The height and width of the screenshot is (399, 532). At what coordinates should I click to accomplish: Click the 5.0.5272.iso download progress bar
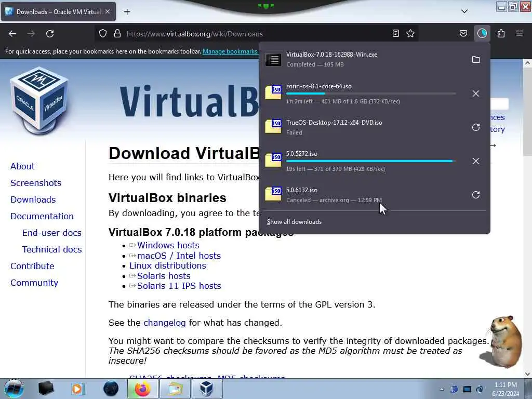371,161
